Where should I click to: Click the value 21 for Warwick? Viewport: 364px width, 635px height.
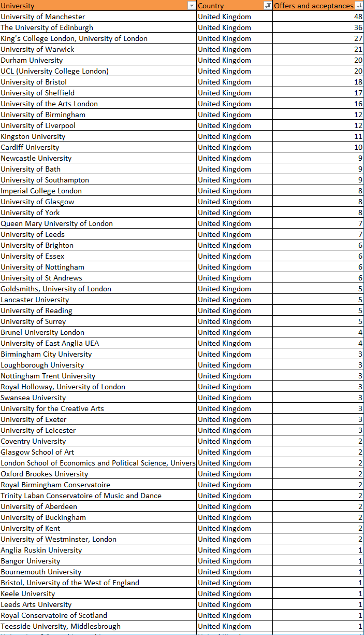coord(318,49)
